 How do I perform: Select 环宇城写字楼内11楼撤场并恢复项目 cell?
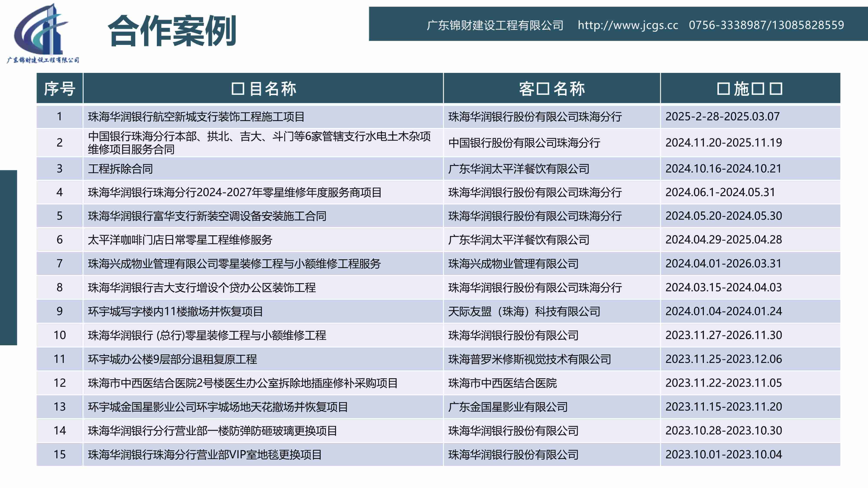263,311
